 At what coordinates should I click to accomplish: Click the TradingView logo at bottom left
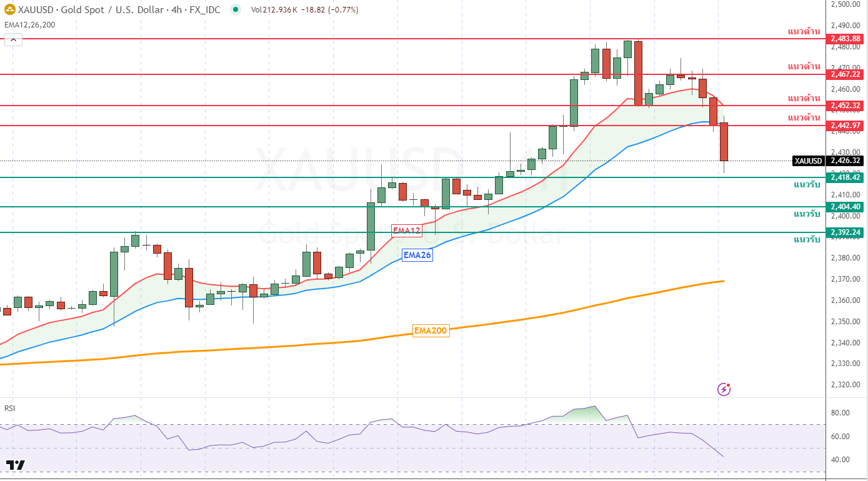tap(15, 465)
